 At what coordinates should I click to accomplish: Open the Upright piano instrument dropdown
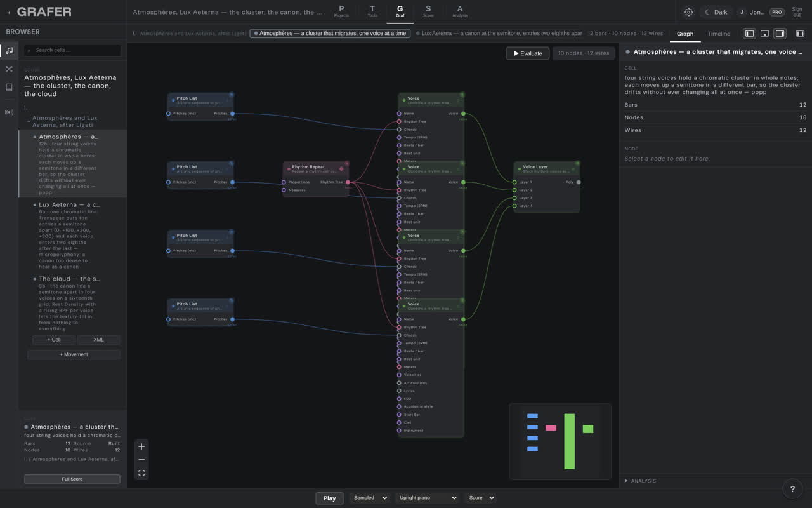point(427,498)
